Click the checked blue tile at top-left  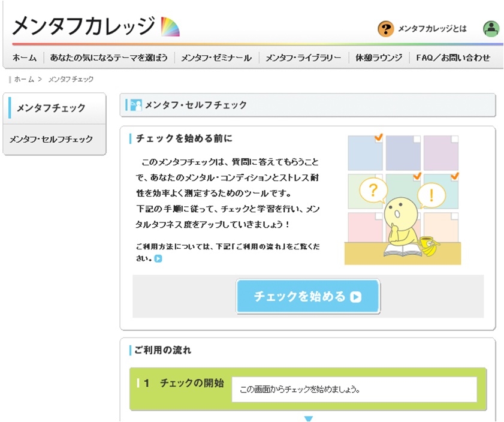click(365, 152)
